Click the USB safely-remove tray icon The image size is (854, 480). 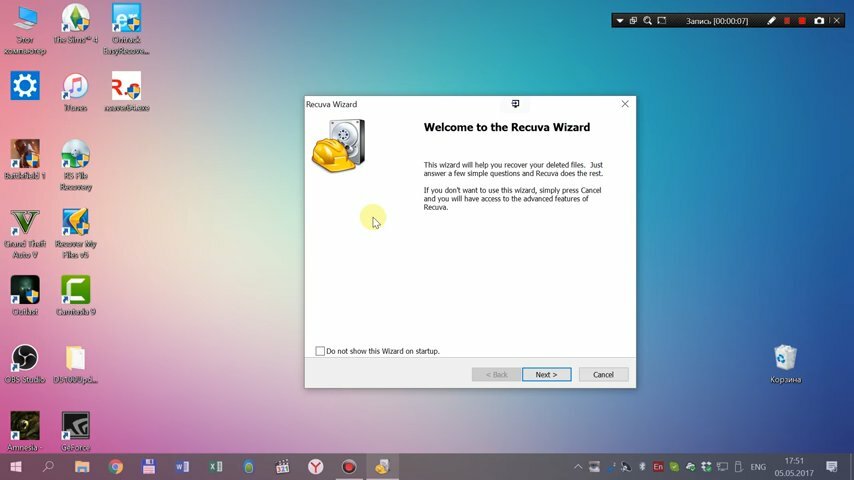(x=739, y=467)
